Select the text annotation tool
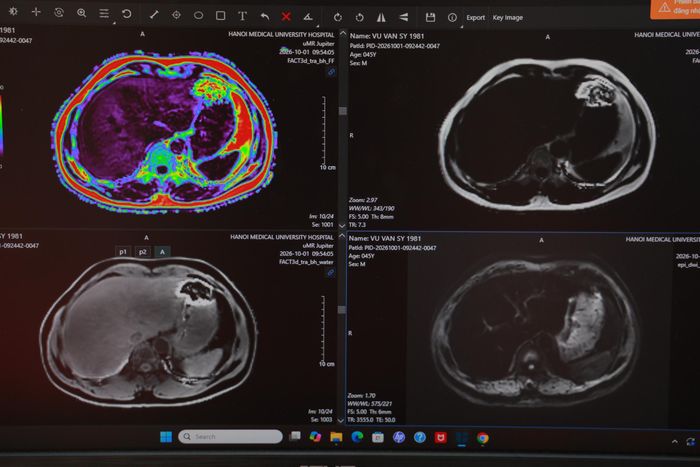The height and width of the screenshot is (467, 700). pyautogui.click(x=242, y=16)
